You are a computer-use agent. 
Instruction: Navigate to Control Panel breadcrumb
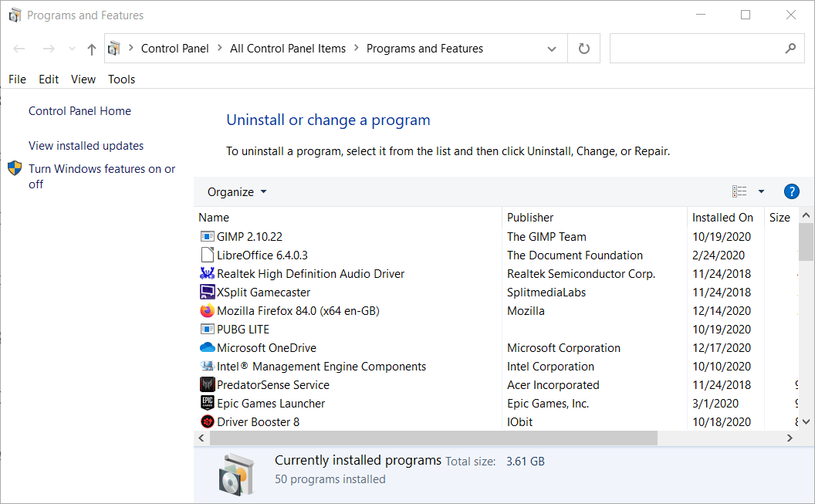click(174, 49)
